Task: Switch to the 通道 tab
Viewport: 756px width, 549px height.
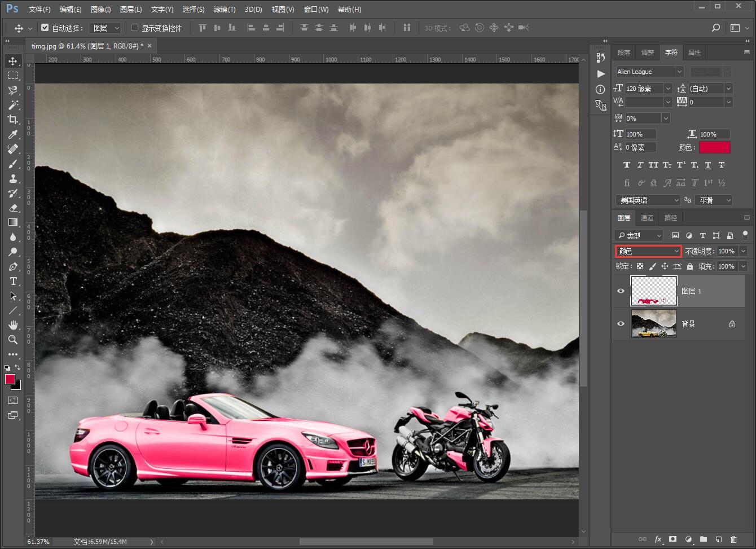Action: coord(647,218)
